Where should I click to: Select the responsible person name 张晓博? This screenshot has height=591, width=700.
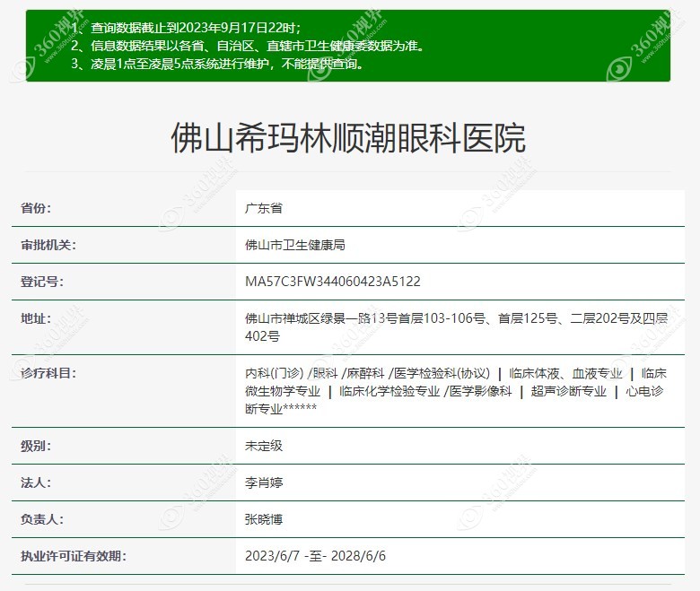[263, 519]
